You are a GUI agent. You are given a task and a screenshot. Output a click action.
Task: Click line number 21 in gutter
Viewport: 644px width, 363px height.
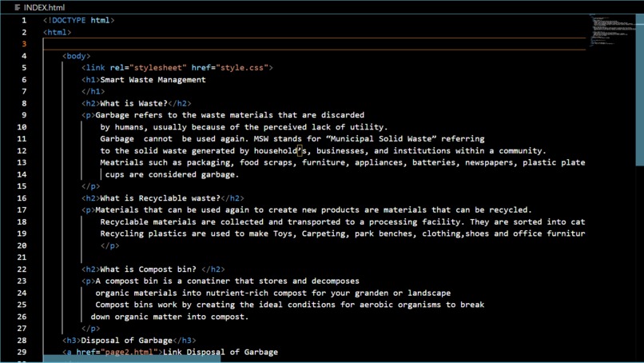click(x=22, y=257)
